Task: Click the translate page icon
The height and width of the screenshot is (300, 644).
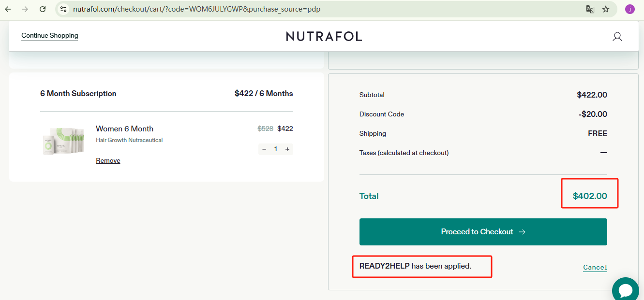Action: [x=590, y=9]
